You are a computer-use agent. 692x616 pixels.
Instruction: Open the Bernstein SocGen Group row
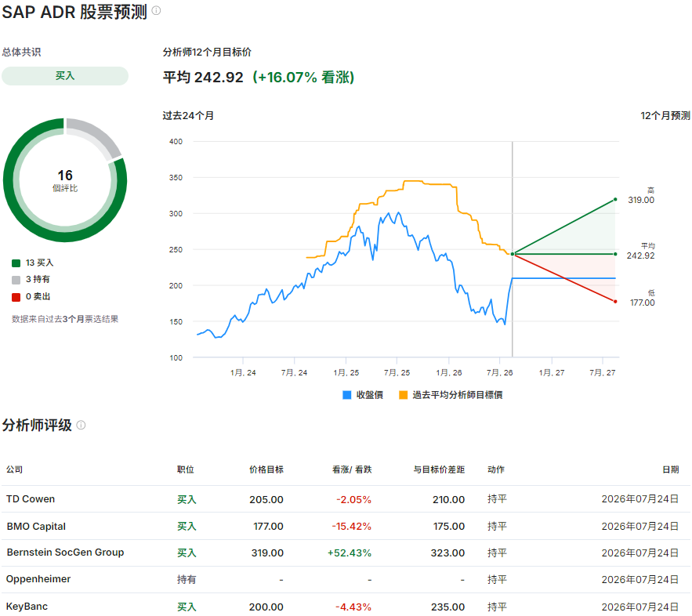[x=346, y=553]
